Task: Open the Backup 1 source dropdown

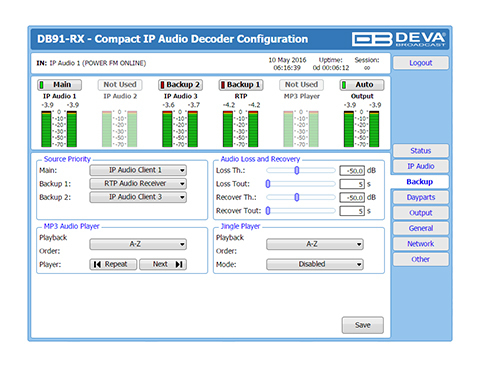Action: click(x=138, y=184)
